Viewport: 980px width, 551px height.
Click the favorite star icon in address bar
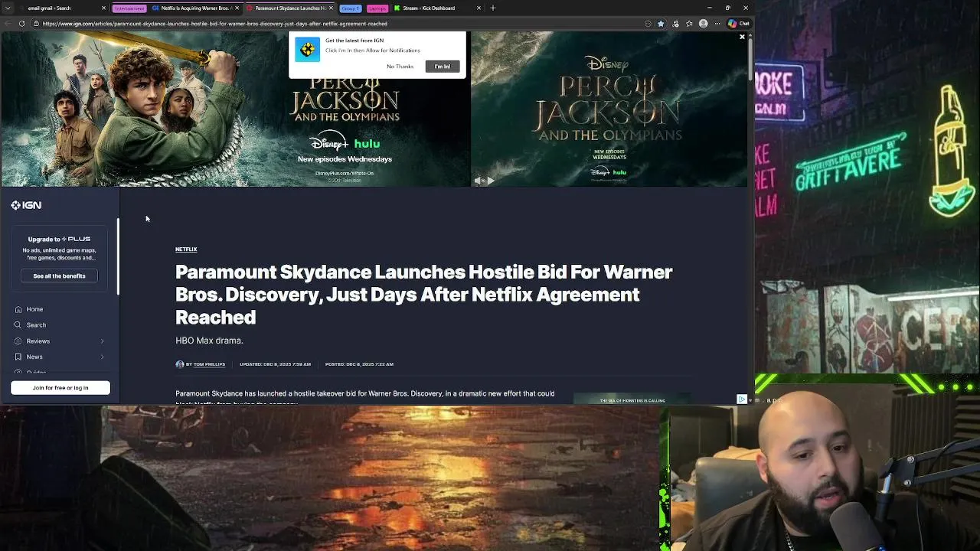(661, 24)
